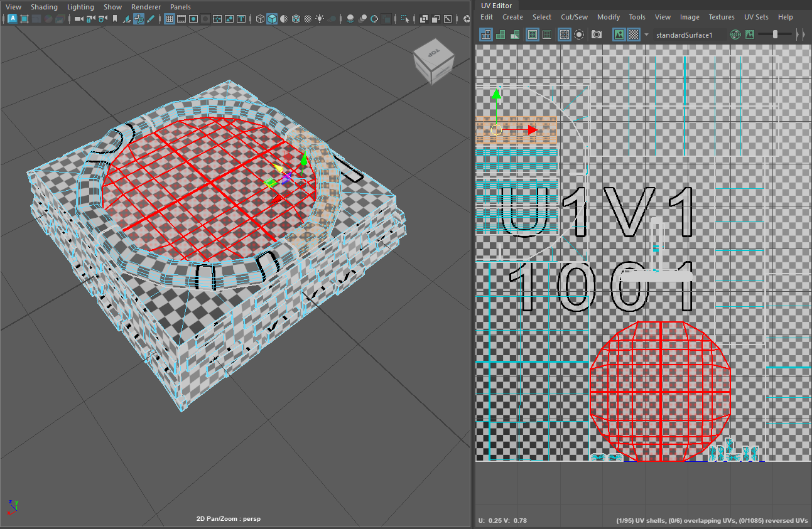The height and width of the screenshot is (529, 812).
Task: Open the Renderer menu
Action: tap(146, 7)
